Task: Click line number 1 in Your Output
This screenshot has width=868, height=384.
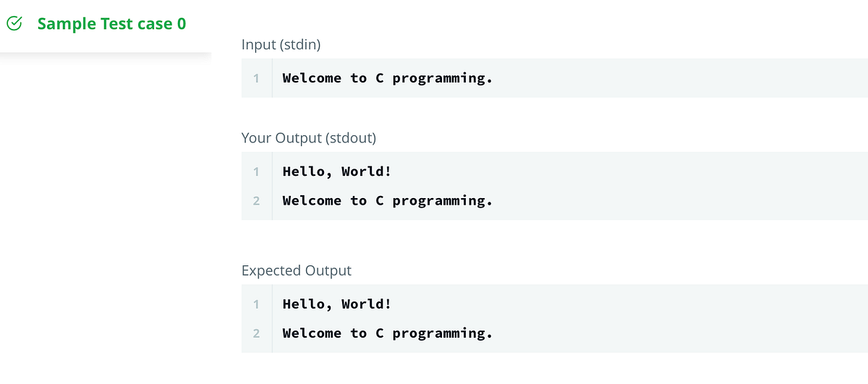Action: [256, 171]
